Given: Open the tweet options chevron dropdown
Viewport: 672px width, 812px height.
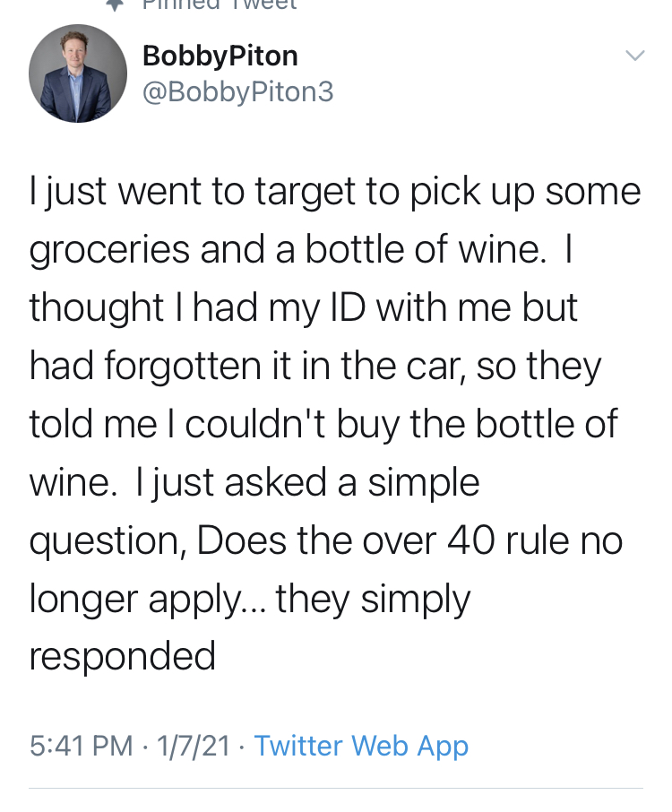Looking at the screenshot, I should [633, 56].
